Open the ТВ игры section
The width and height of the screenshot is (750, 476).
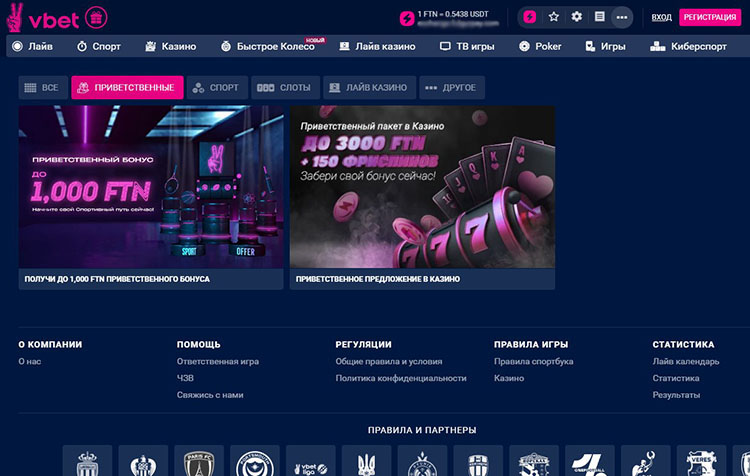click(x=467, y=46)
